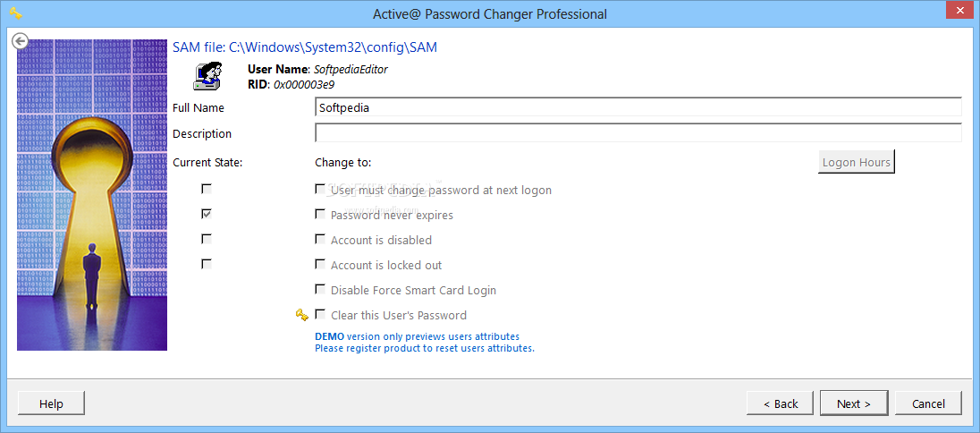Cancel the password changer wizard
This screenshot has width=980, height=433.
pos(928,403)
